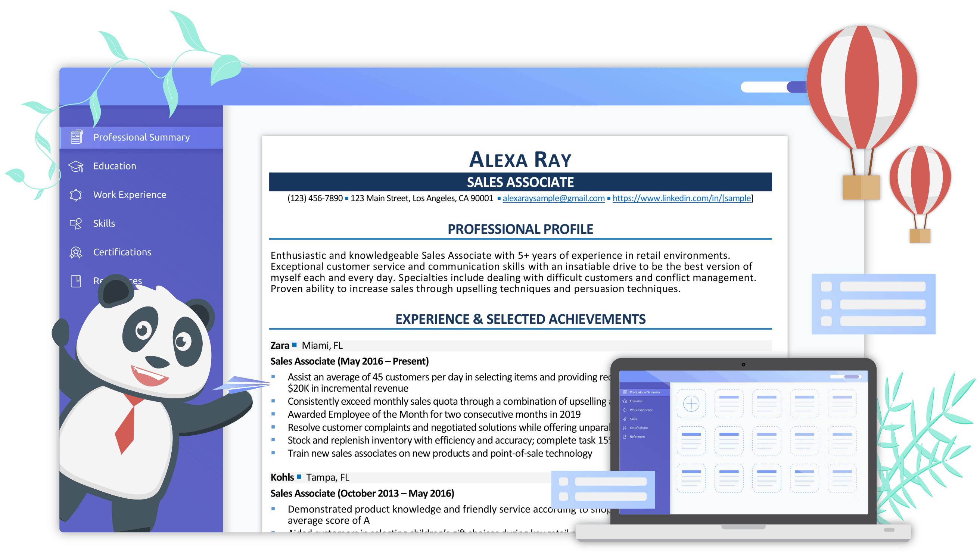Click the Skills sidebar icon

[x=76, y=223]
